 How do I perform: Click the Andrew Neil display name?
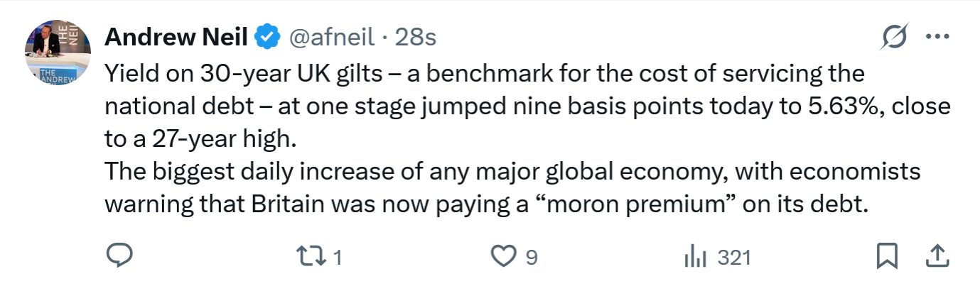pos(176,37)
